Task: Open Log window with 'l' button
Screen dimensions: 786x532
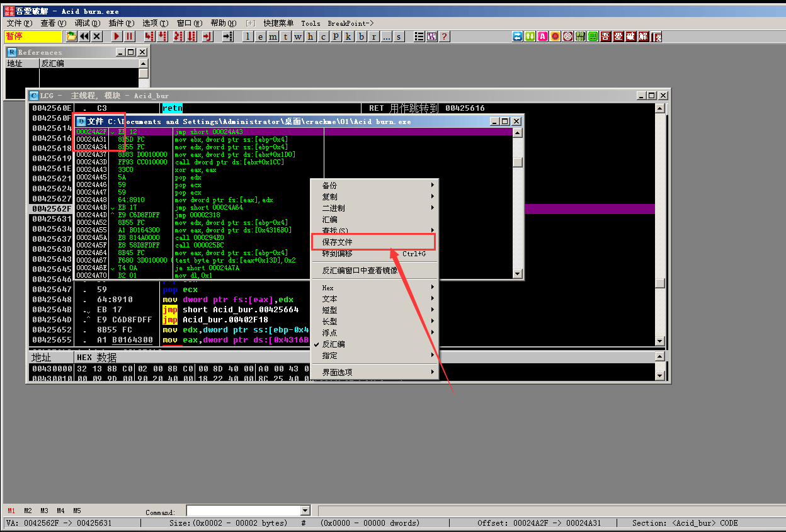Action: 248,37
